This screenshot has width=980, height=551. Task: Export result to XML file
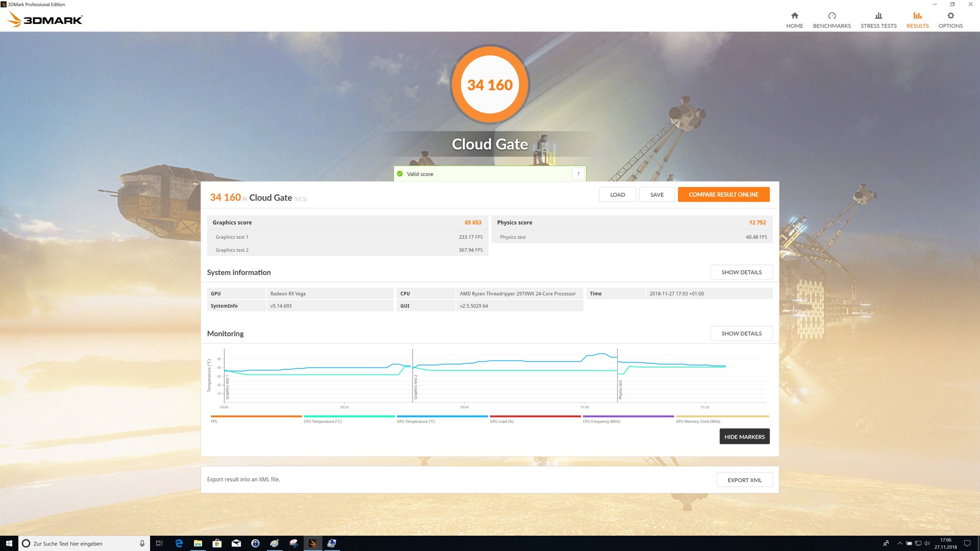click(744, 480)
